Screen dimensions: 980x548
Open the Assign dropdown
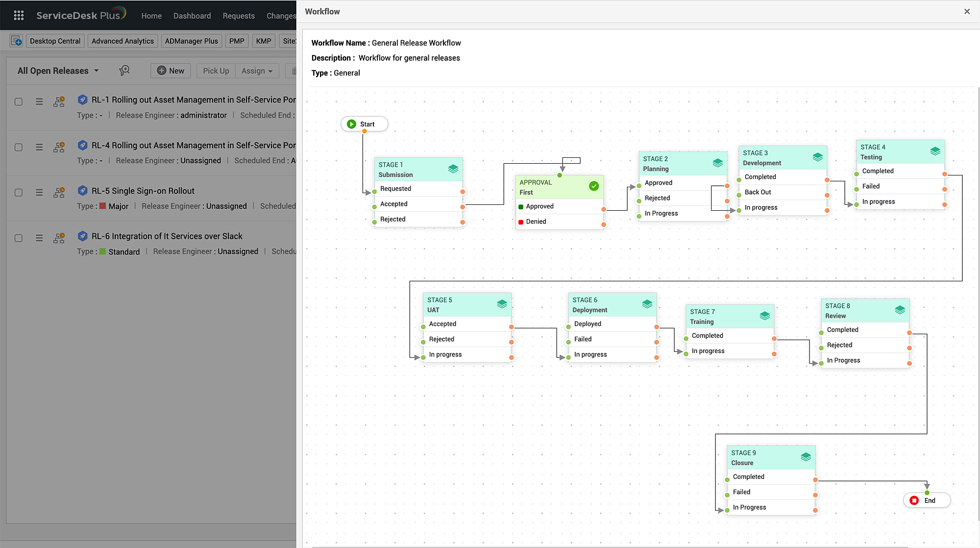(x=257, y=71)
